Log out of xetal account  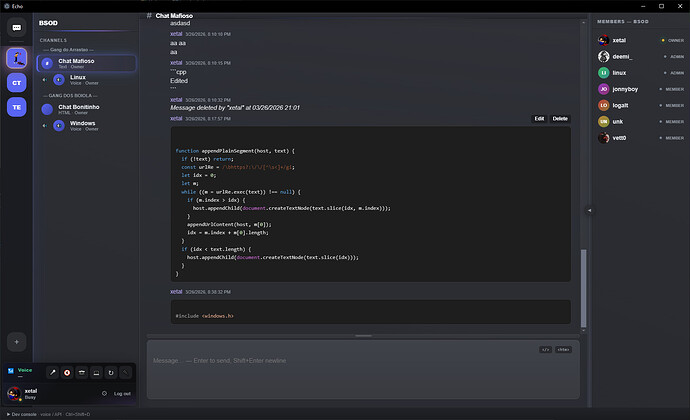click(x=122, y=394)
